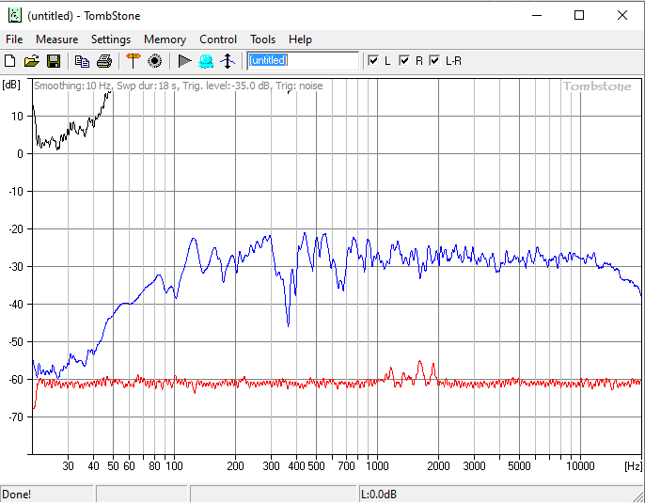
Task: Click the '-30' dB axis label
Action: tap(16, 267)
